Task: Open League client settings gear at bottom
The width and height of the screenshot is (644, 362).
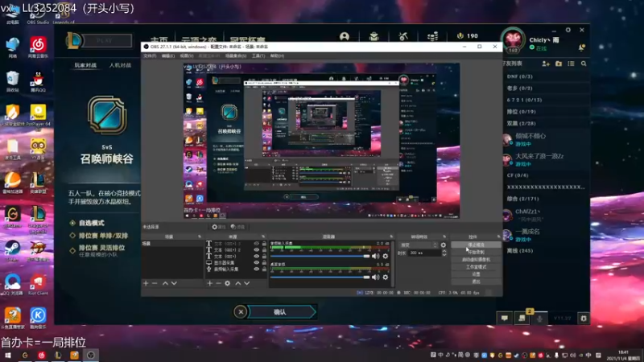Action: coord(583,318)
